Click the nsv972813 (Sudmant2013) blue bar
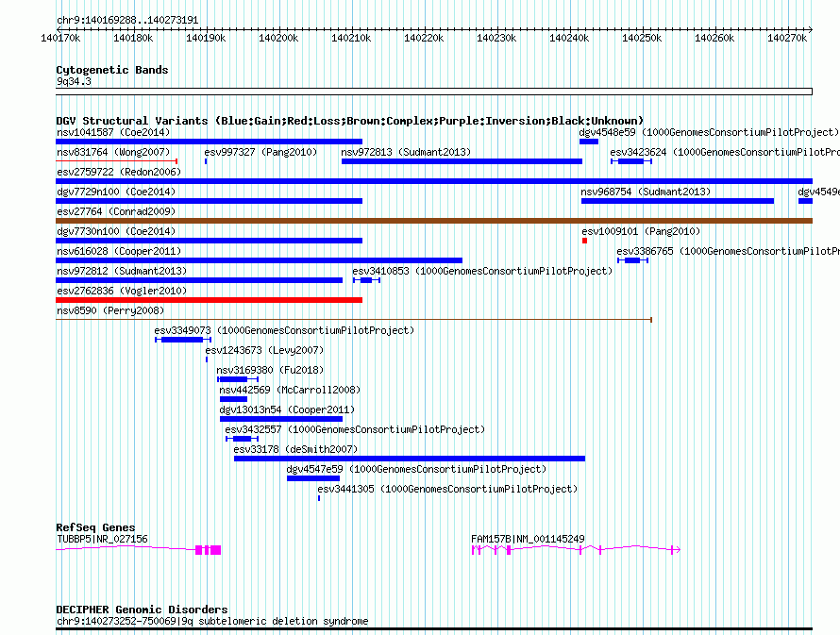Screen dimensions: 840x635 462,161
